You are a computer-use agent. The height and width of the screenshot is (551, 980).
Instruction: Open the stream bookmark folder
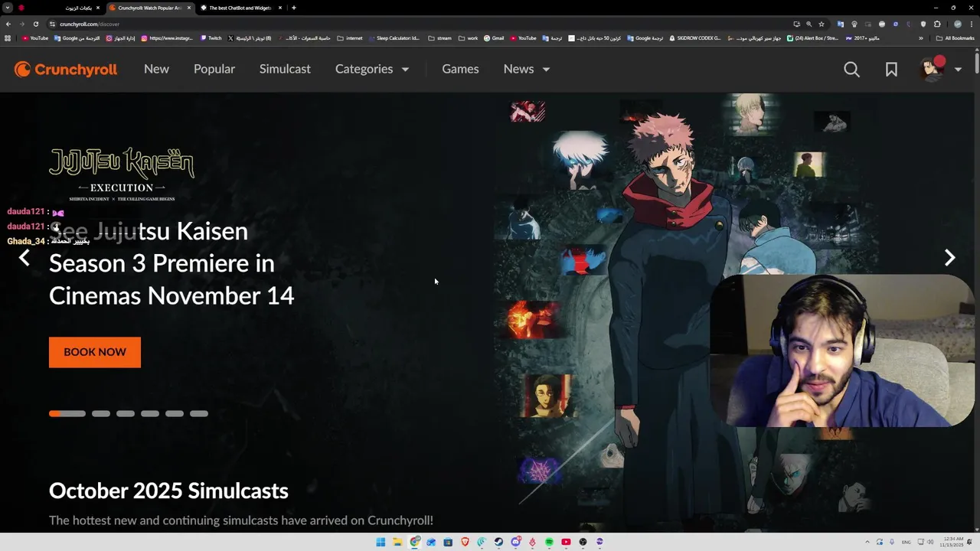(x=439, y=37)
